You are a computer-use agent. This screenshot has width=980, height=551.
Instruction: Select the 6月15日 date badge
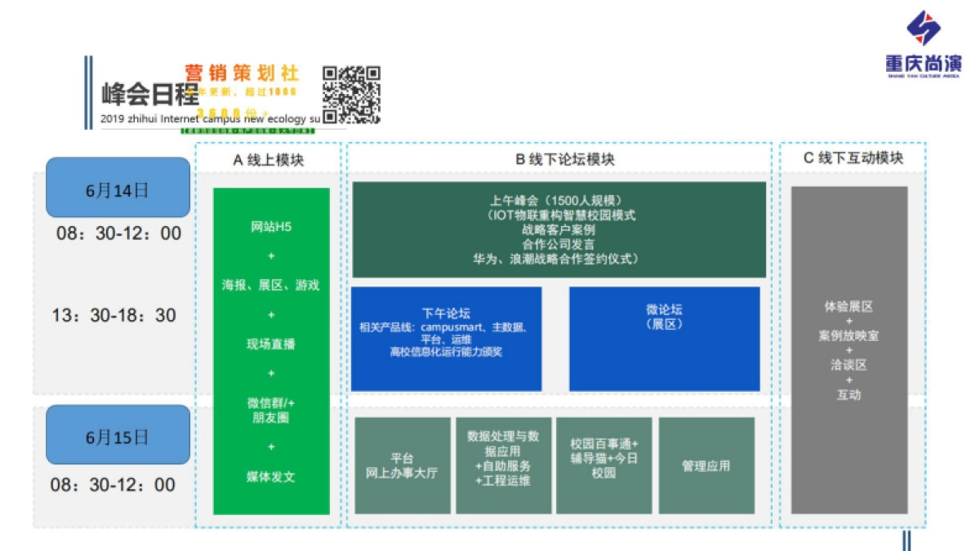pos(118,435)
